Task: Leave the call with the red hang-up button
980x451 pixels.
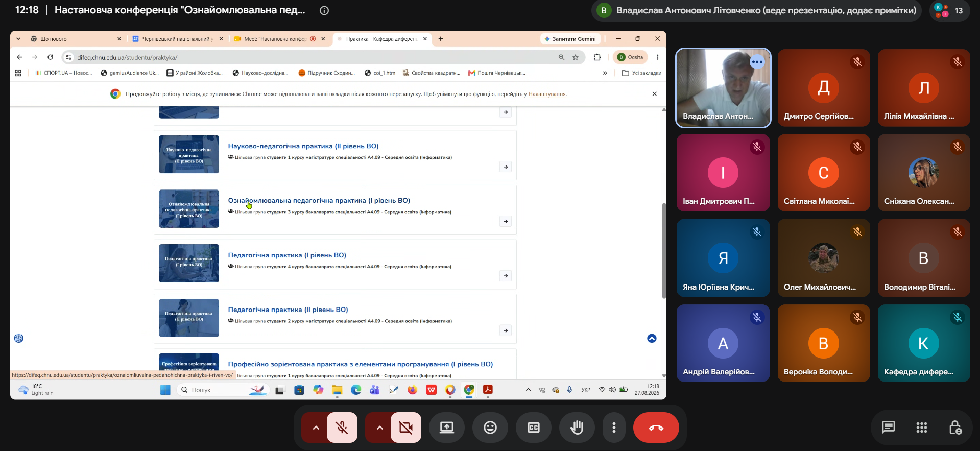Action: point(656,428)
